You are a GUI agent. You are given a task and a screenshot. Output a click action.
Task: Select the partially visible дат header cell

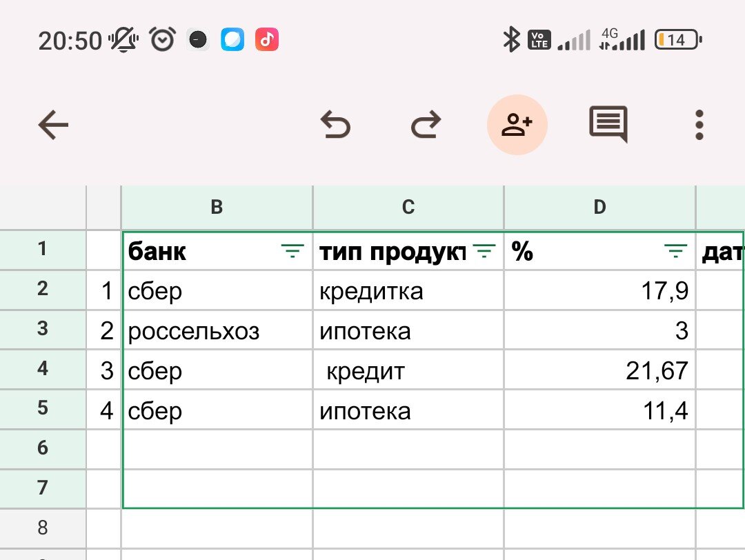pyautogui.click(x=720, y=251)
